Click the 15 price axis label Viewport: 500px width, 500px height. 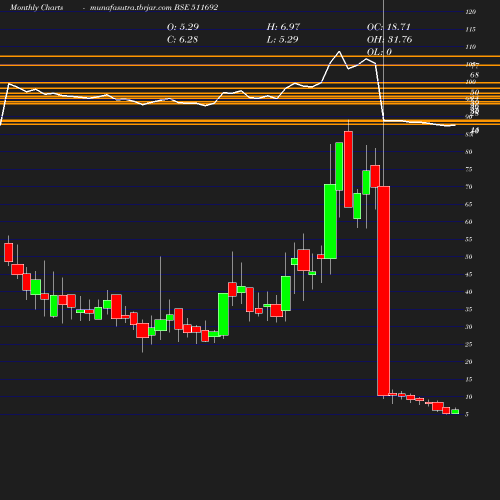[x=469, y=379]
